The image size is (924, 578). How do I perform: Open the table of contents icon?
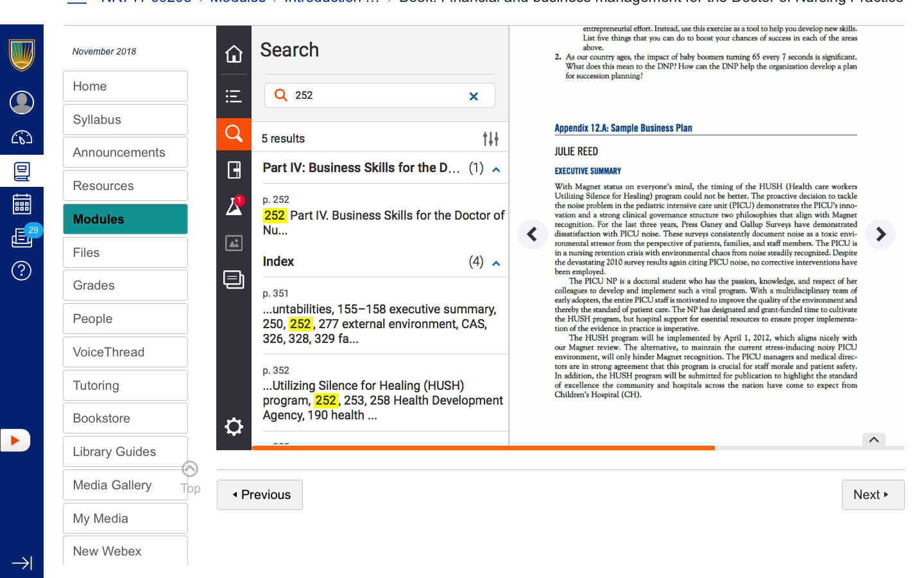(234, 96)
